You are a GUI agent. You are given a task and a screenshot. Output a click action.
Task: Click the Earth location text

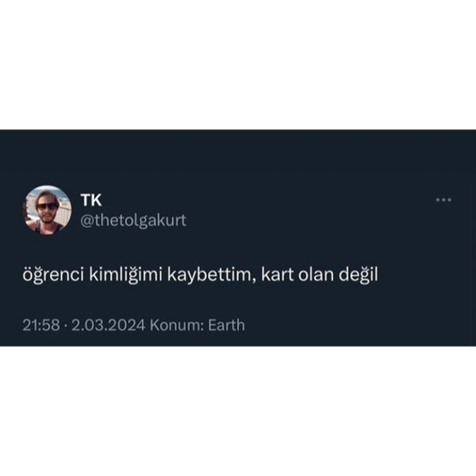point(226,325)
